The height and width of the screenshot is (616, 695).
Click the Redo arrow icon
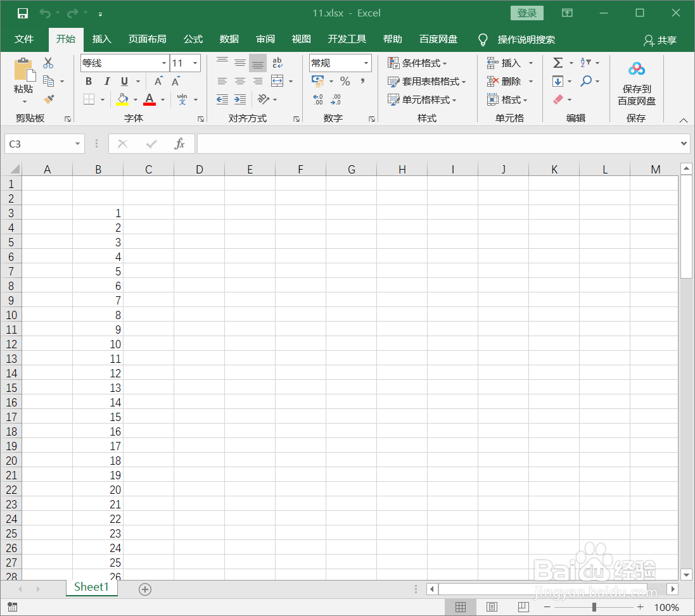tap(72, 13)
